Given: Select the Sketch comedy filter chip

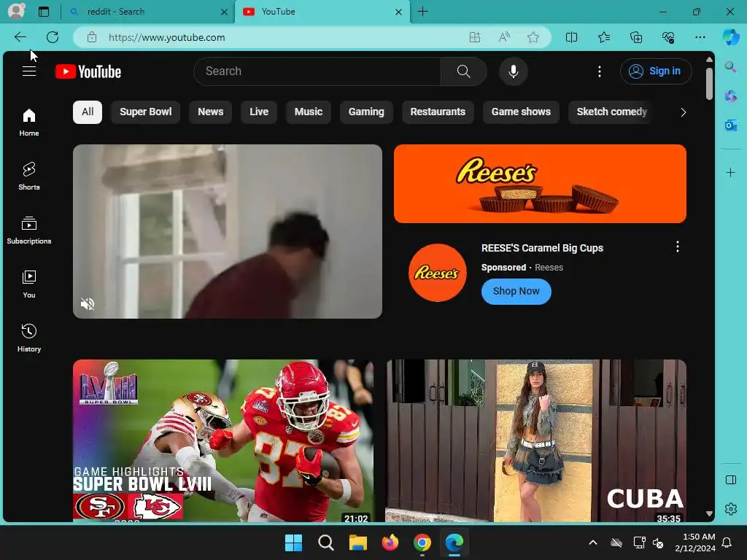Looking at the screenshot, I should [x=612, y=112].
